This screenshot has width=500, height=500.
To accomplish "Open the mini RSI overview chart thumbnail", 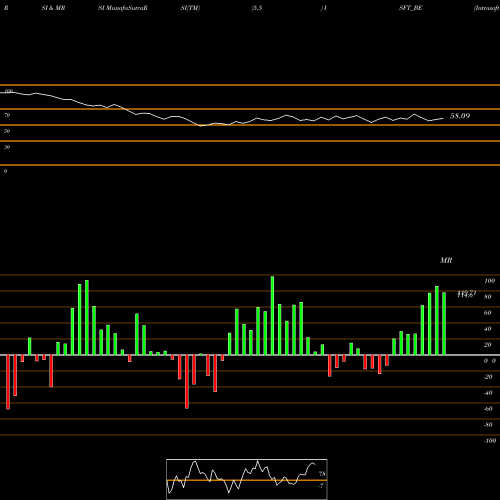I will [x=247, y=479].
